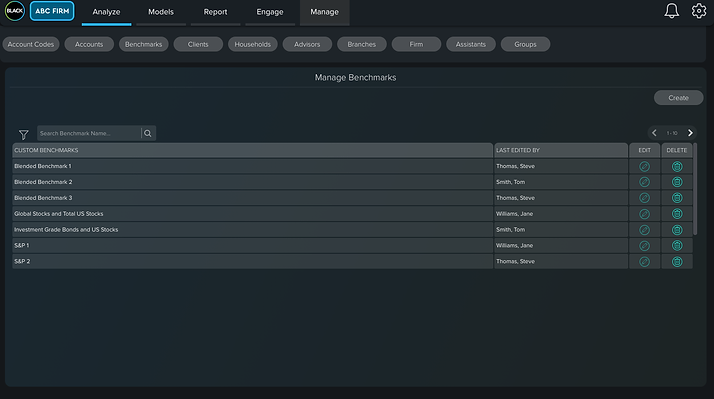The height and width of the screenshot is (399, 714).
Task: Sort by Custom Benchmarks column header
Action: coord(253,150)
